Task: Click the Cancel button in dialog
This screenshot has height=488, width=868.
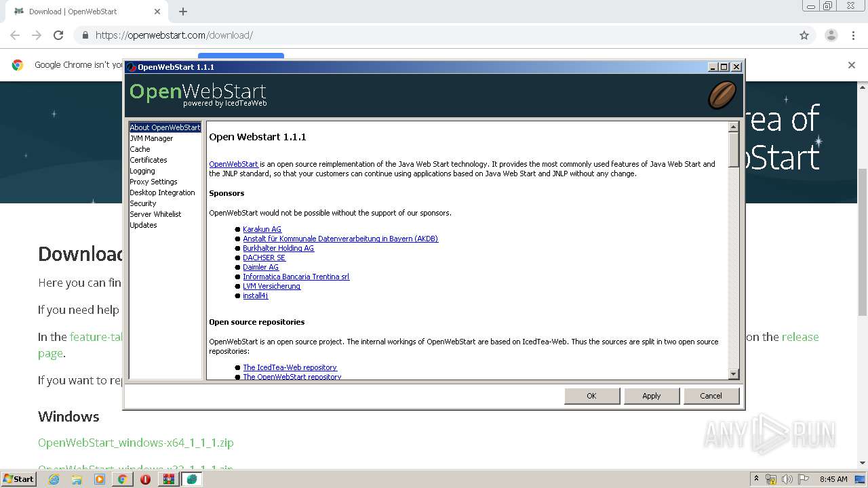Action: [711, 396]
